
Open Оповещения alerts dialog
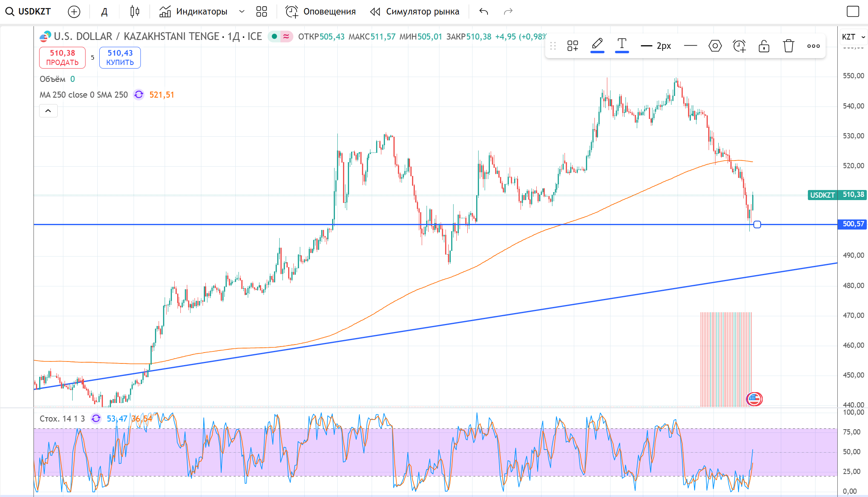click(321, 12)
